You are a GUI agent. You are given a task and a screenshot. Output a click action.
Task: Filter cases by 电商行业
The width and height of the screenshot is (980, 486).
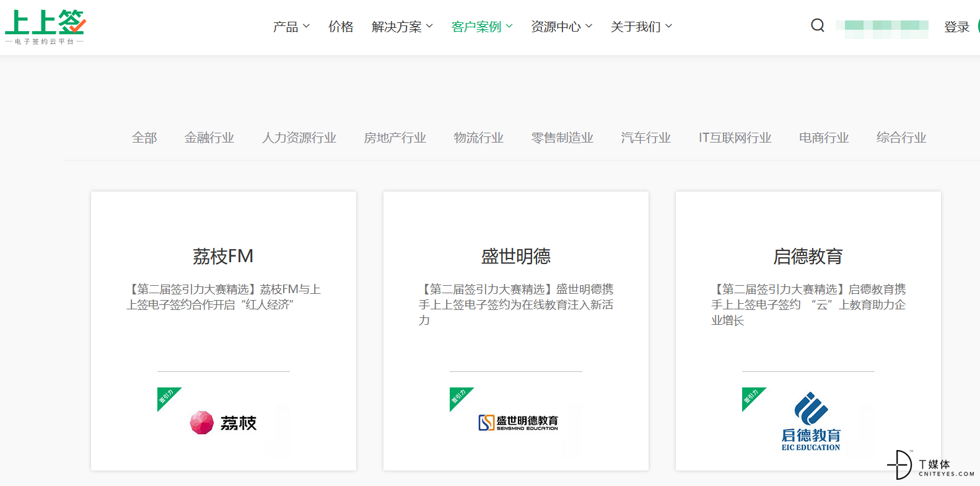pyautogui.click(x=824, y=138)
